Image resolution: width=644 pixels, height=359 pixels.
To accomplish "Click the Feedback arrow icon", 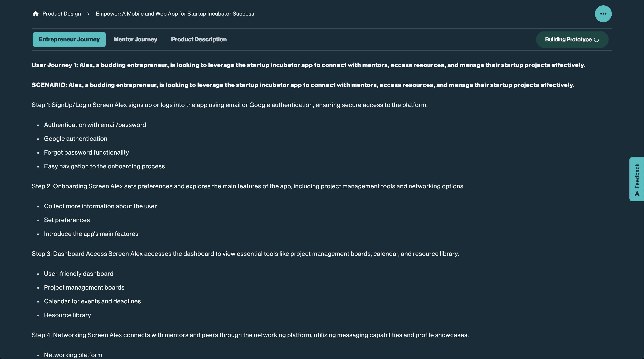I will 637,193.
